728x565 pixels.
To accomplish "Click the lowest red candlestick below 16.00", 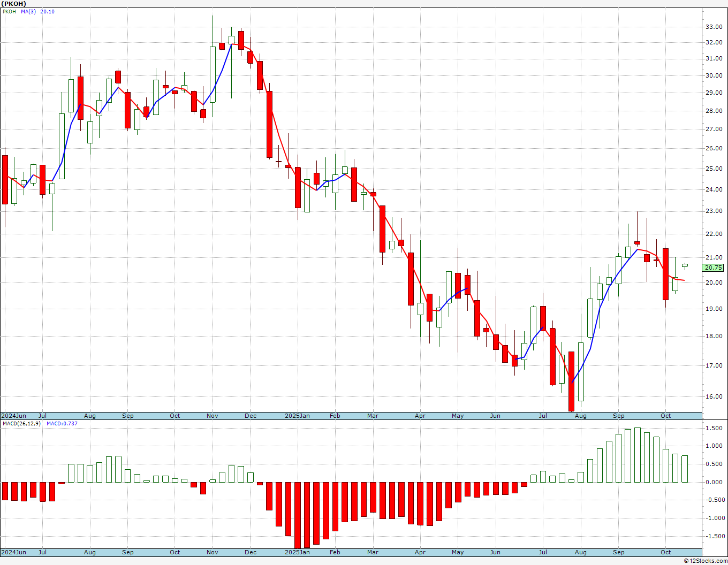I will click(x=571, y=381).
